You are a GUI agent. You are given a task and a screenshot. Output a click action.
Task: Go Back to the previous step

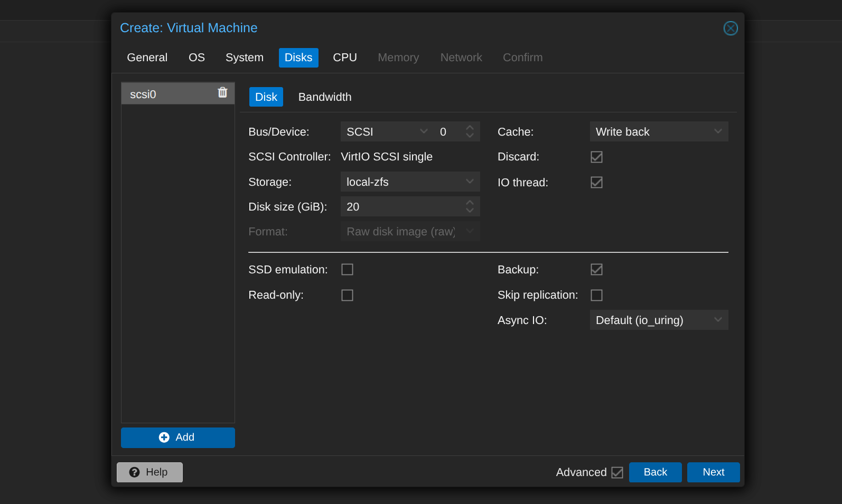tap(655, 472)
